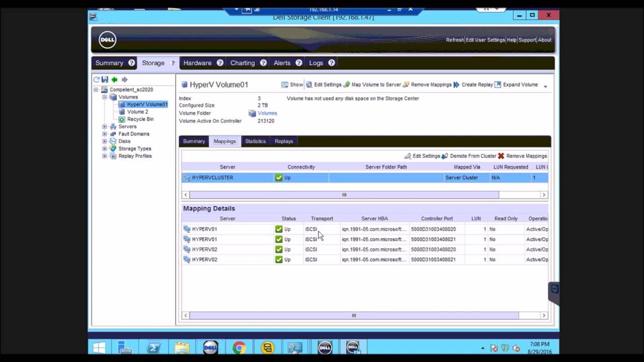Open help for the Summary tab
This screenshot has height=362, width=644.
coord(131,63)
